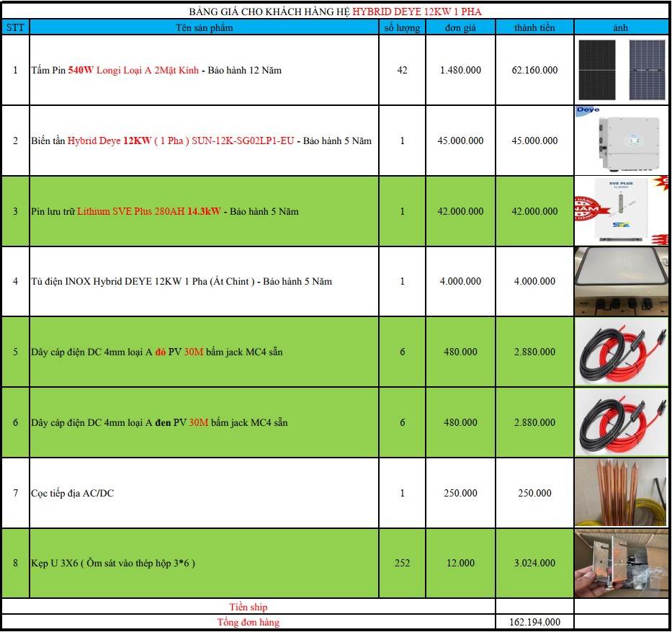Select the 'ảnh' header cell

click(621, 27)
